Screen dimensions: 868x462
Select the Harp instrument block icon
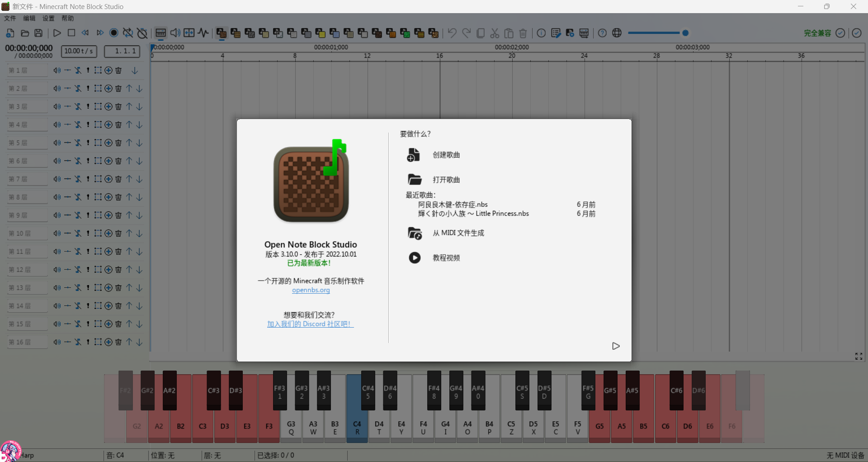[222, 33]
